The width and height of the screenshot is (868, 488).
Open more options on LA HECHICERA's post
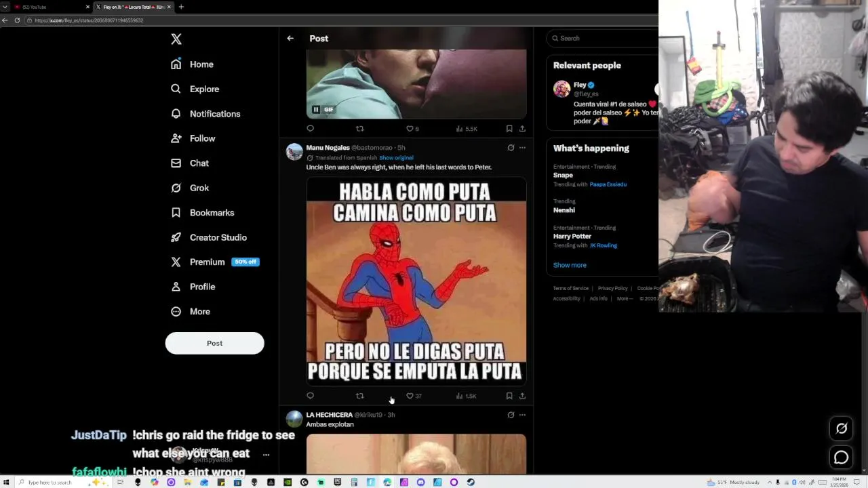[522, 415]
